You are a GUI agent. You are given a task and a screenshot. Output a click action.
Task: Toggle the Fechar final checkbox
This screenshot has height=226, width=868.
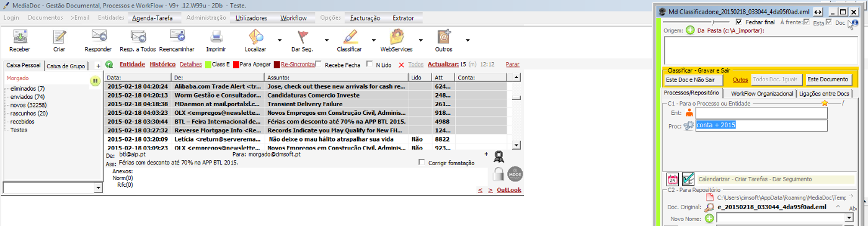pos(738,22)
